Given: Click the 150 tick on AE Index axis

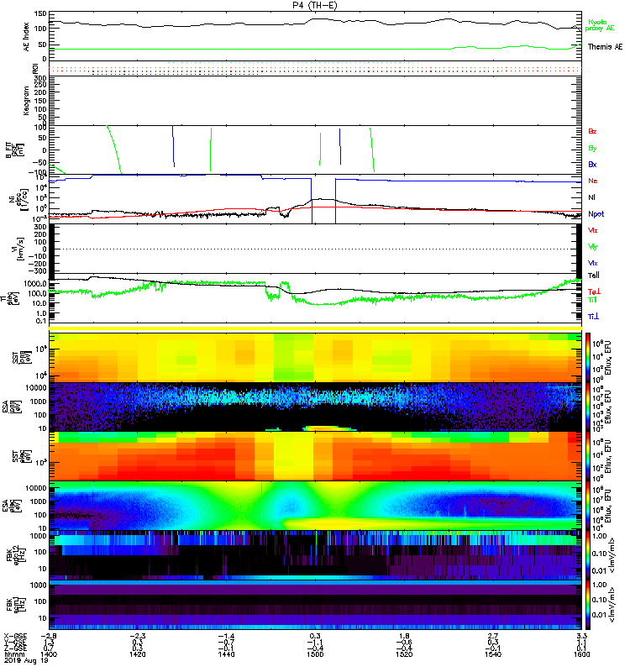Looking at the screenshot, I should pyautogui.click(x=40, y=14).
